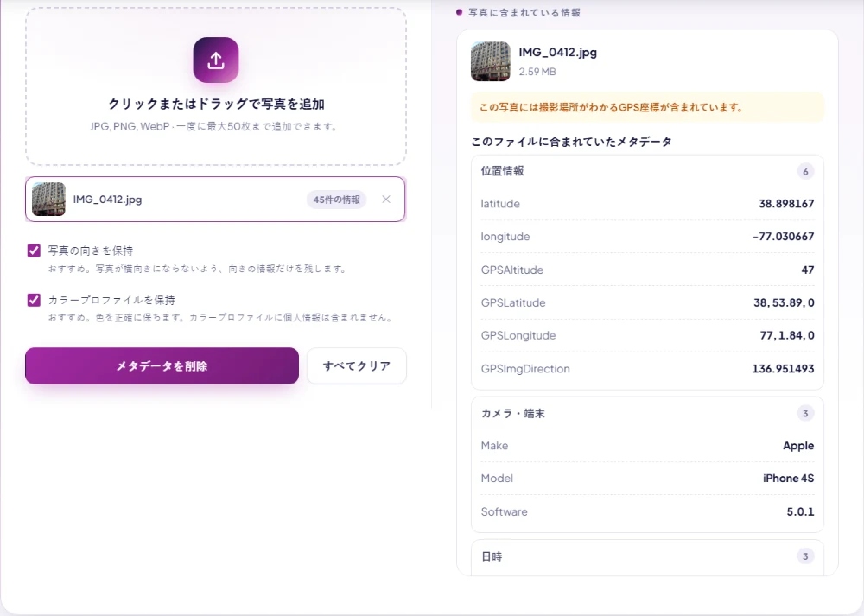This screenshot has width=864, height=616.
Task: Click the クリックまたはドラッグで写真を追加 drop zone text
Action: pos(216,104)
